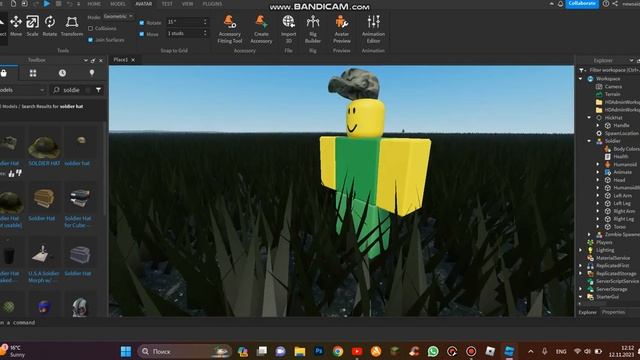Switch to the HOME ribbon tab
The height and width of the screenshot is (360, 640).
point(94,4)
